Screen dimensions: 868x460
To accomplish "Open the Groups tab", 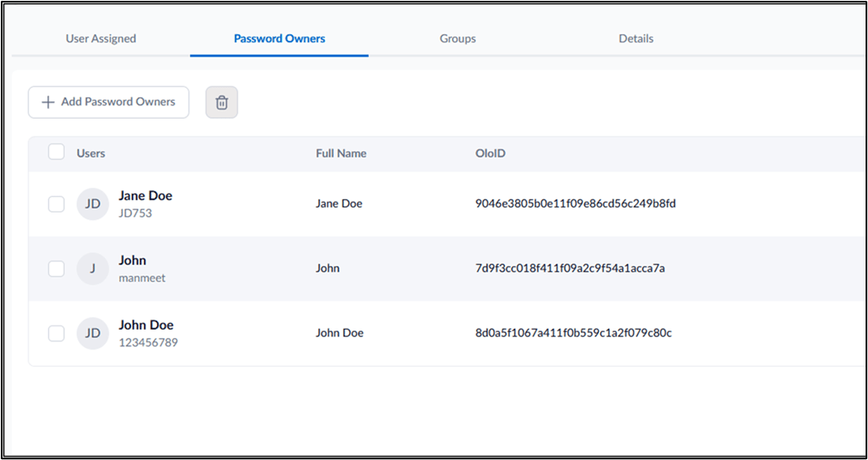I will [458, 39].
